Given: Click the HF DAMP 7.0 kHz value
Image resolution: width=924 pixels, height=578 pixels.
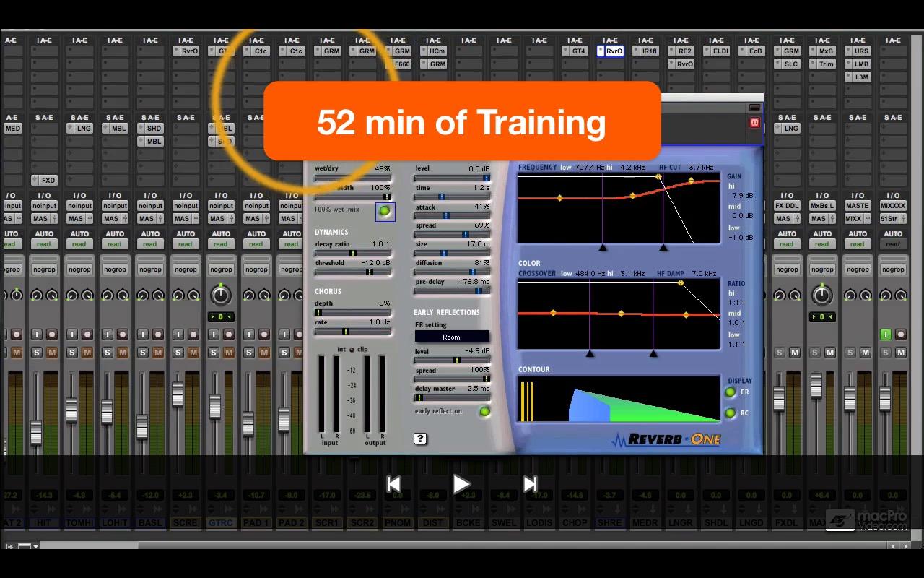Looking at the screenshot, I should click(704, 274).
